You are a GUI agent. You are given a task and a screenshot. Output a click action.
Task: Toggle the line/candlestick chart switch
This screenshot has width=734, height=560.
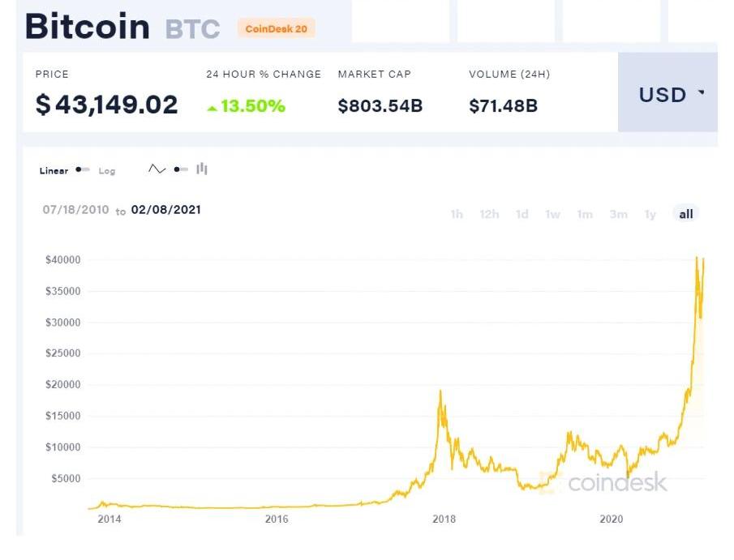(181, 169)
